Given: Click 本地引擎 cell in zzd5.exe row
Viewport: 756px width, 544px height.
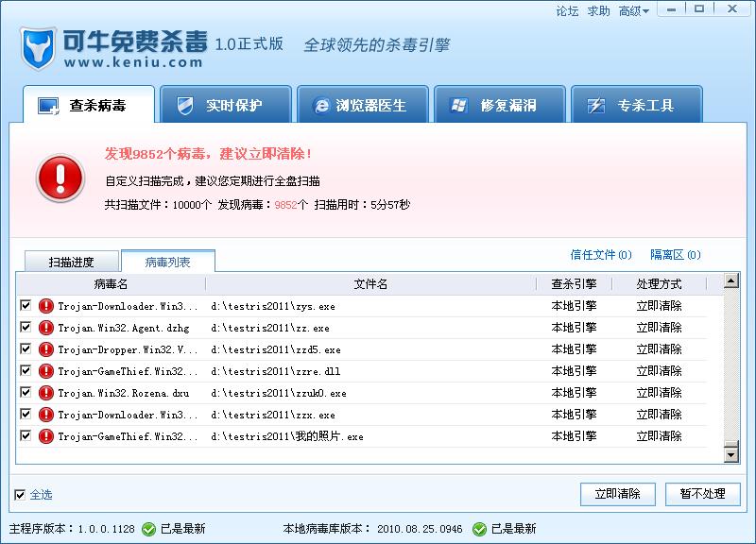Looking at the screenshot, I should coord(574,349).
